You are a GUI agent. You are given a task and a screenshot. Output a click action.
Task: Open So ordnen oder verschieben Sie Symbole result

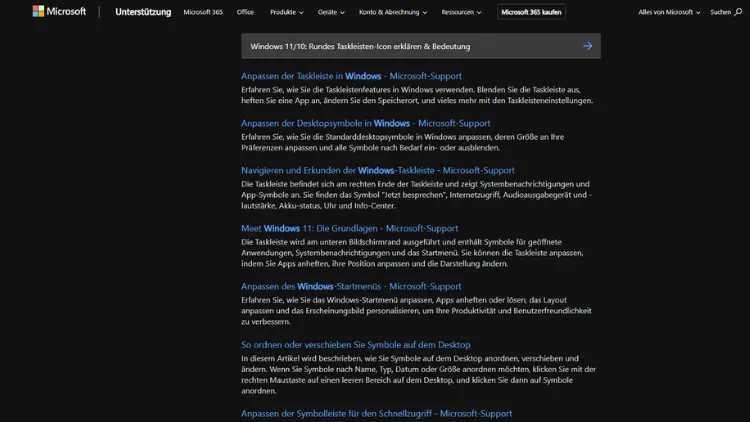click(x=355, y=345)
